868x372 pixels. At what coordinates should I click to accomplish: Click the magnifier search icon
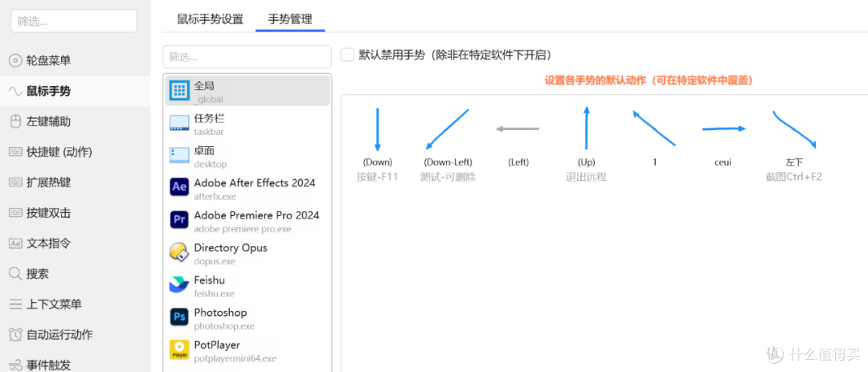pyautogui.click(x=15, y=274)
